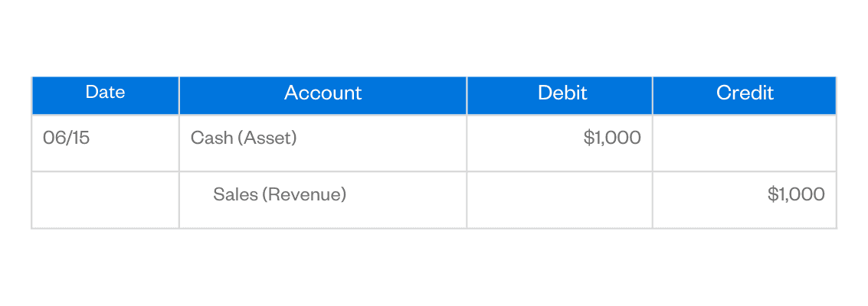Viewport: 868px width, 306px height.
Task: Click the divider between Debit and Credit headers
Action: coord(653,95)
